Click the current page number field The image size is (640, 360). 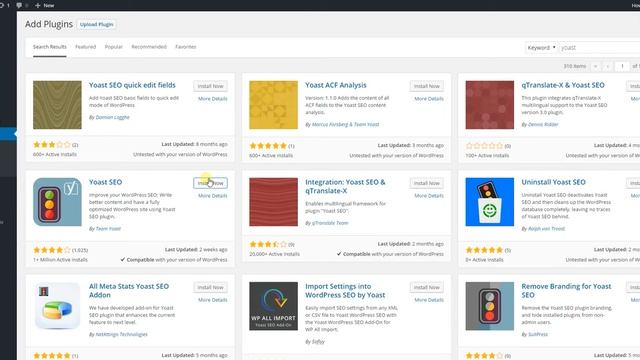point(622,66)
